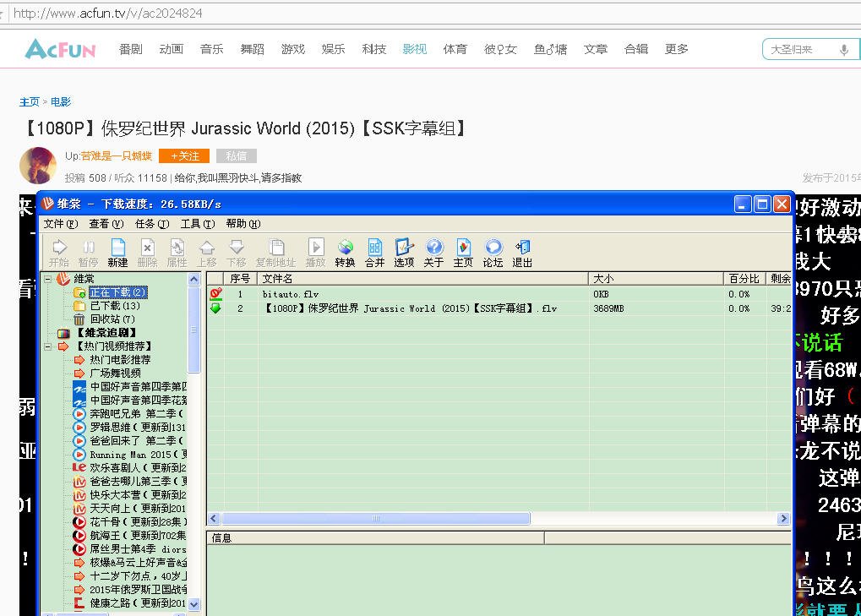Viewport: 861px width, 616px height.
Task: Click the 暂停 (Pause) toolbar icon
Action: [x=88, y=249]
